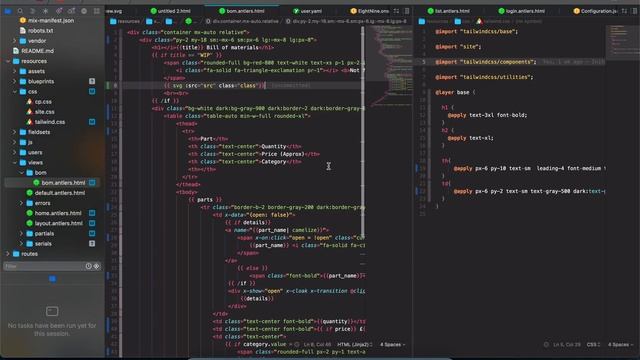Open cp.css in file tree
The height and width of the screenshot is (360, 640).
(39, 102)
